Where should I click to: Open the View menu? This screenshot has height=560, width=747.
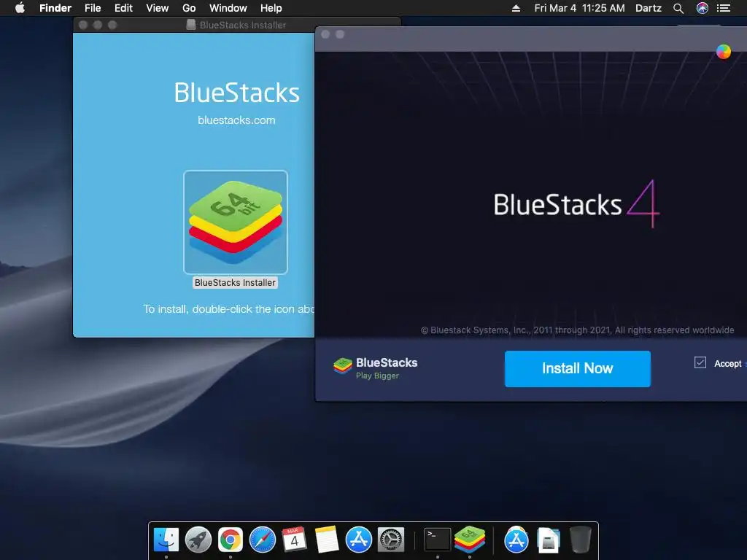tap(158, 8)
